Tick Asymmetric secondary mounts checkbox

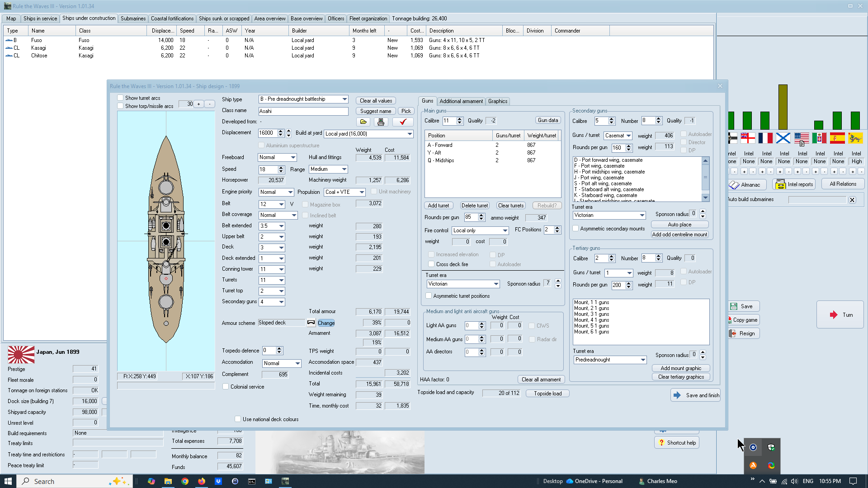[x=576, y=229]
